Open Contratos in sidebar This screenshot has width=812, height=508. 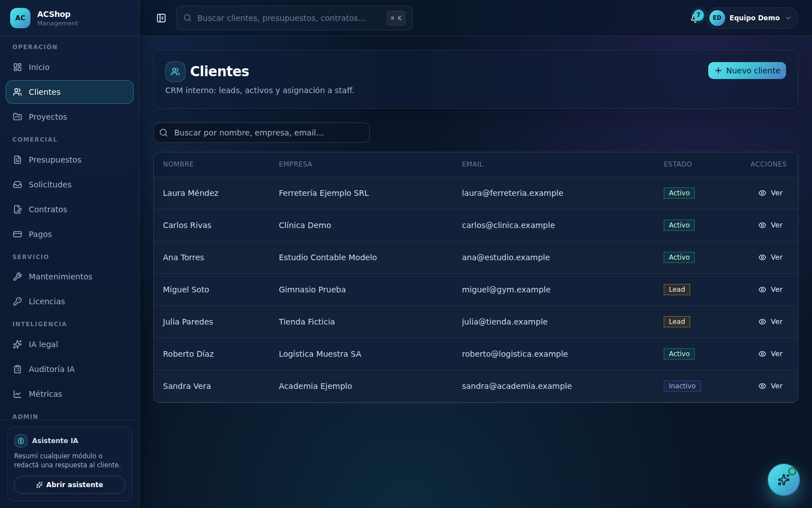pos(69,209)
